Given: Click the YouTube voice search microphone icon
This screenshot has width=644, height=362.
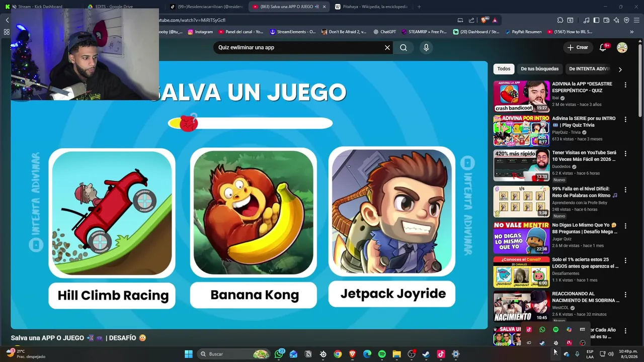Looking at the screenshot, I should point(426,47).
